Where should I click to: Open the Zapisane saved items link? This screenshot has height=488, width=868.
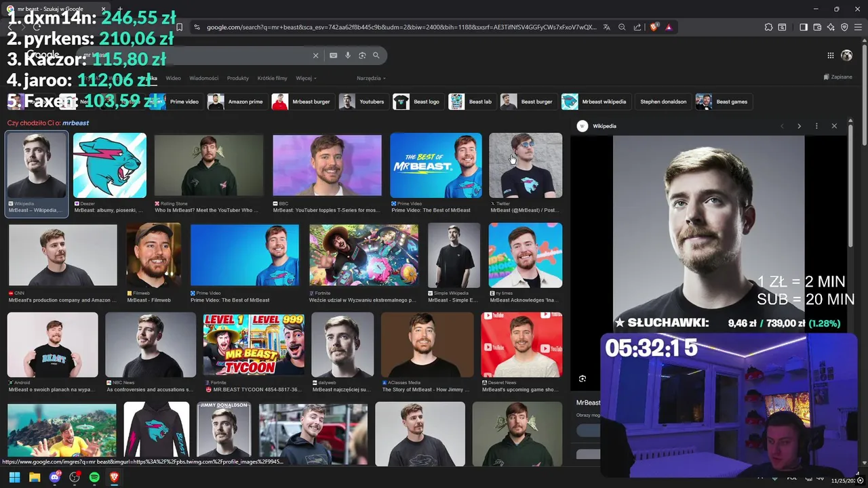(838, 77)
